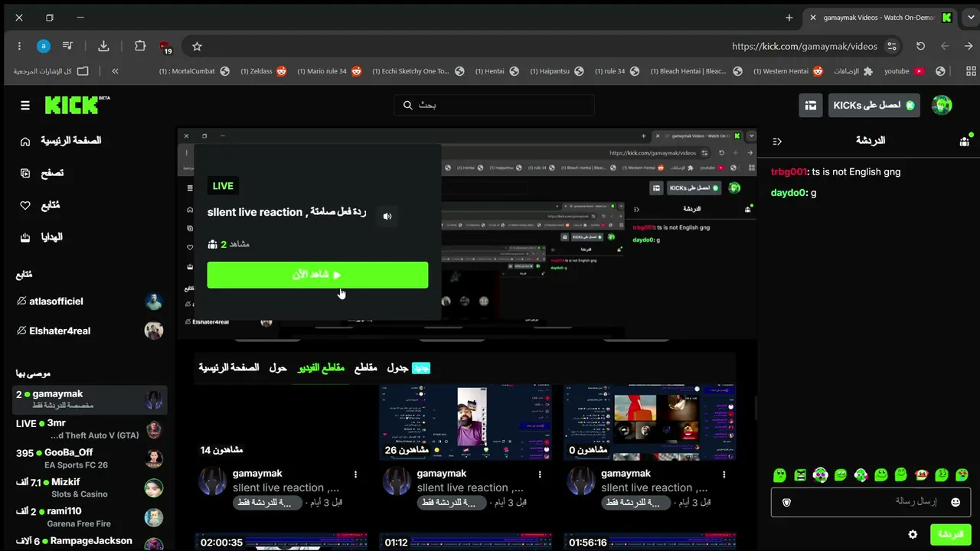Click the shield icon in message box
The height and width of the screenshot is (551, 980).
point(786,502)
